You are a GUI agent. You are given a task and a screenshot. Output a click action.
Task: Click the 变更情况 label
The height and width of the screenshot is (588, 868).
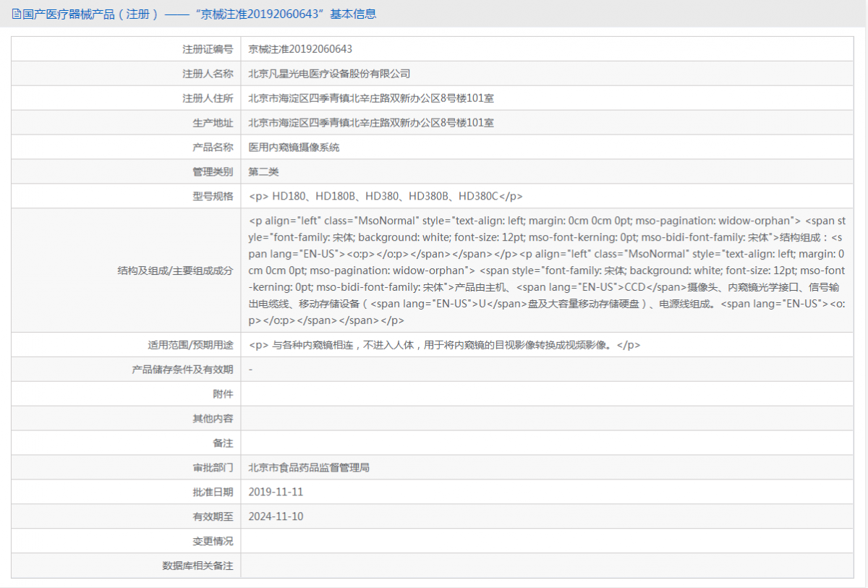(x=213, y=542)
